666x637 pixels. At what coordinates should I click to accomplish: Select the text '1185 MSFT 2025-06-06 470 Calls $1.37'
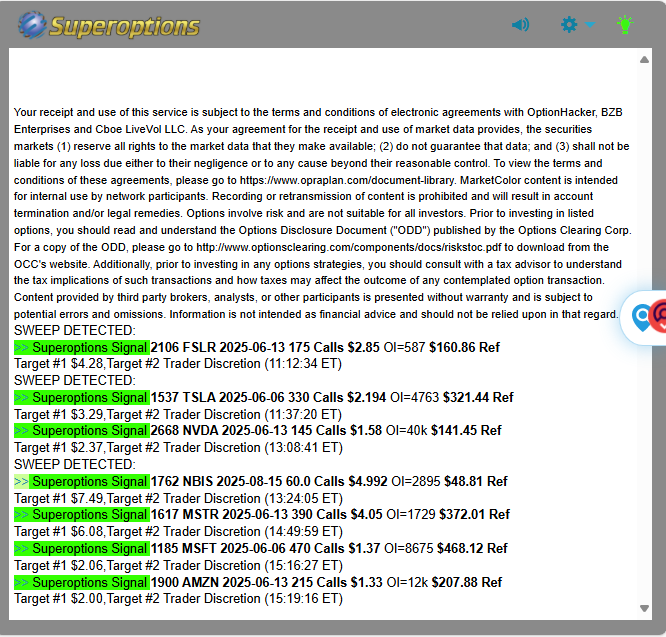tap(265, 549)
